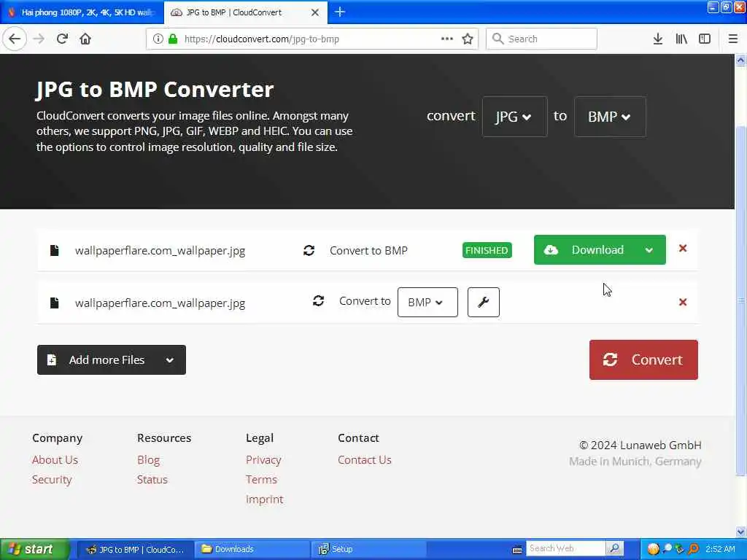Select the JPG to BMP taskbar button

pyautogui.click(x=135, y=549)
